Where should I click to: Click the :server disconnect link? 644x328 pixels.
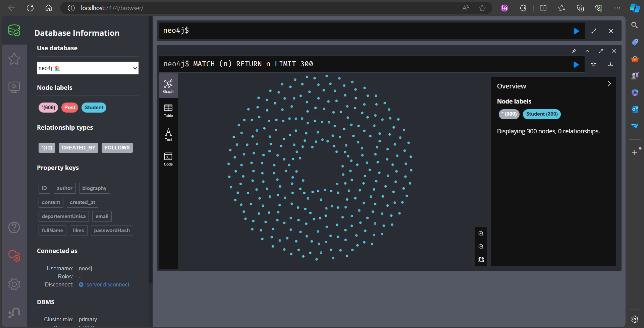tap(107, 284)
